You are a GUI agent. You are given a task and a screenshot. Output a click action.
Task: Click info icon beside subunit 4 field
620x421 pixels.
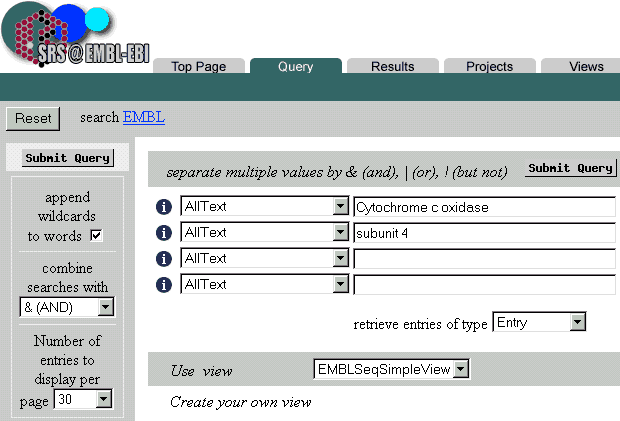[x=164, y=233]
